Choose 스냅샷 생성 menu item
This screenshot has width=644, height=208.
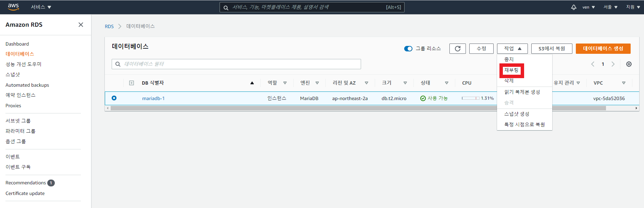point(517,114)
